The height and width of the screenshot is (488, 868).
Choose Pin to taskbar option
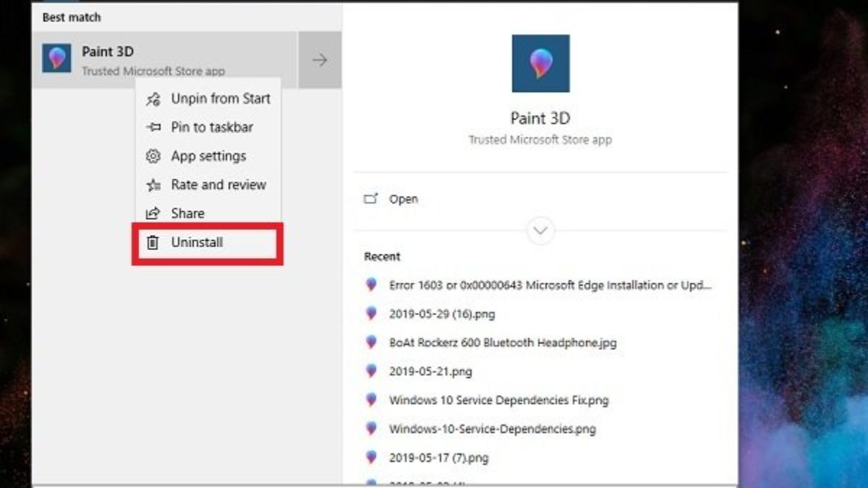[x=208, y=127]
